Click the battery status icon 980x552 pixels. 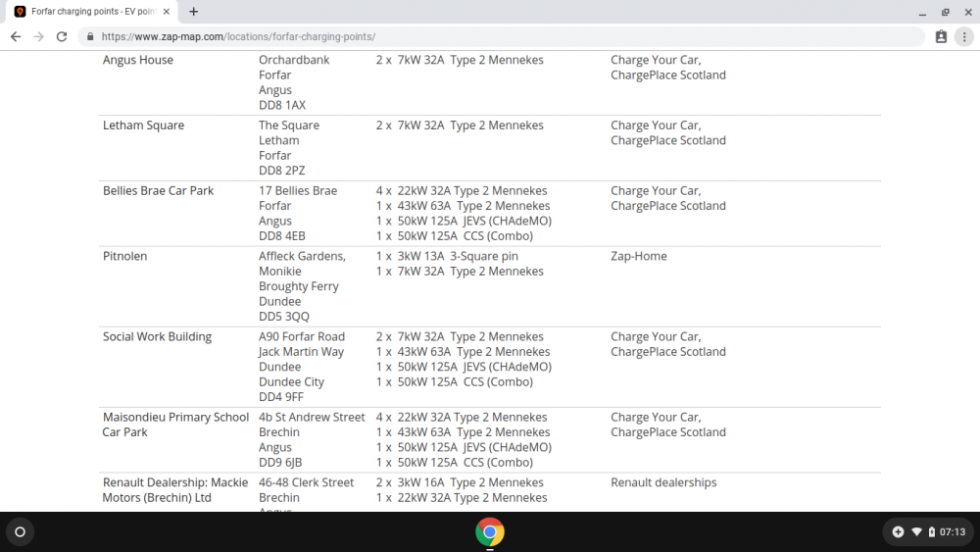click(931, 532)
